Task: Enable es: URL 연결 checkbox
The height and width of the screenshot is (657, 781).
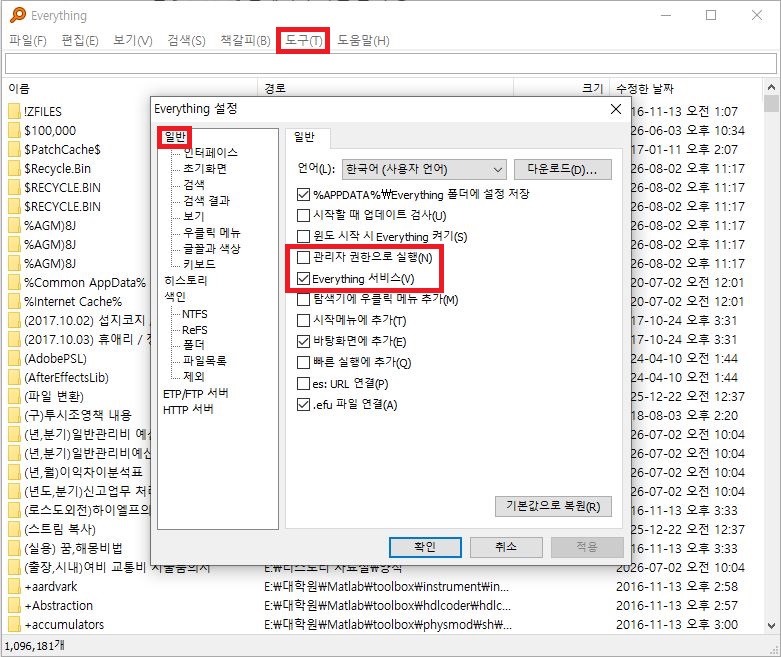Action: (303, 383)
